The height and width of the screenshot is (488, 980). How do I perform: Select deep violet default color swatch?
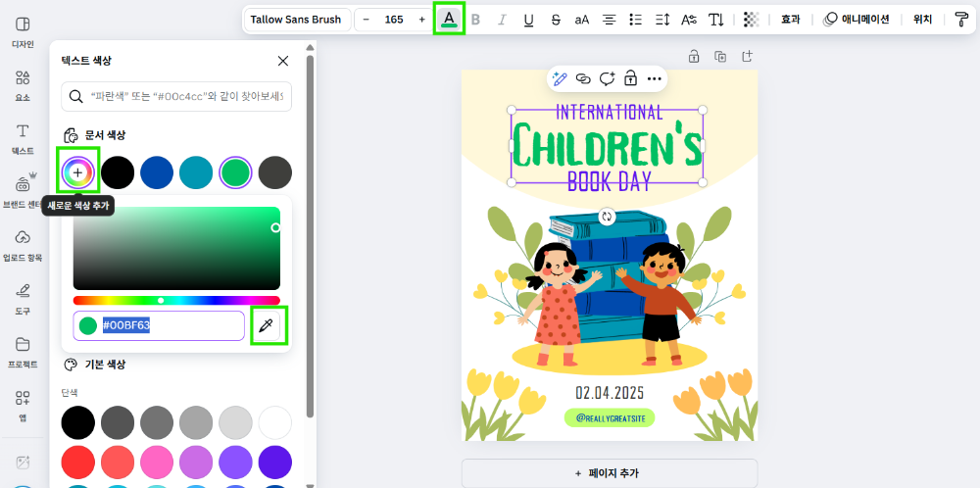tap(275, 463)
